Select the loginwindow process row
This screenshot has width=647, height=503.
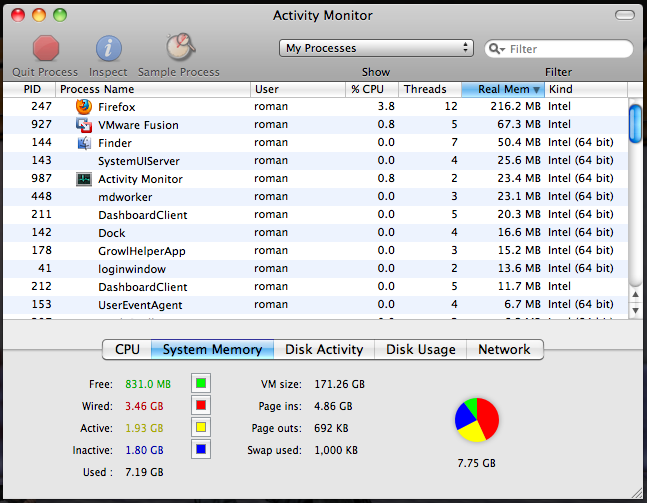point(316,269)
